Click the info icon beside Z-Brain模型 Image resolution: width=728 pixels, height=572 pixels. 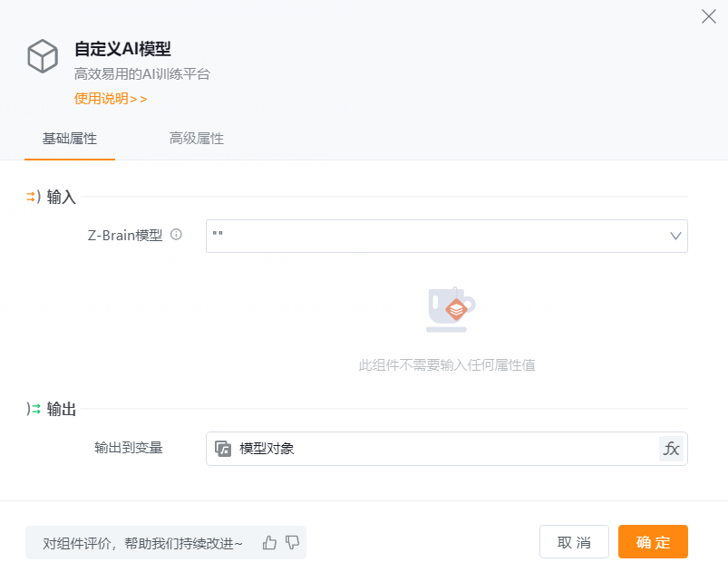pos(177,235)
